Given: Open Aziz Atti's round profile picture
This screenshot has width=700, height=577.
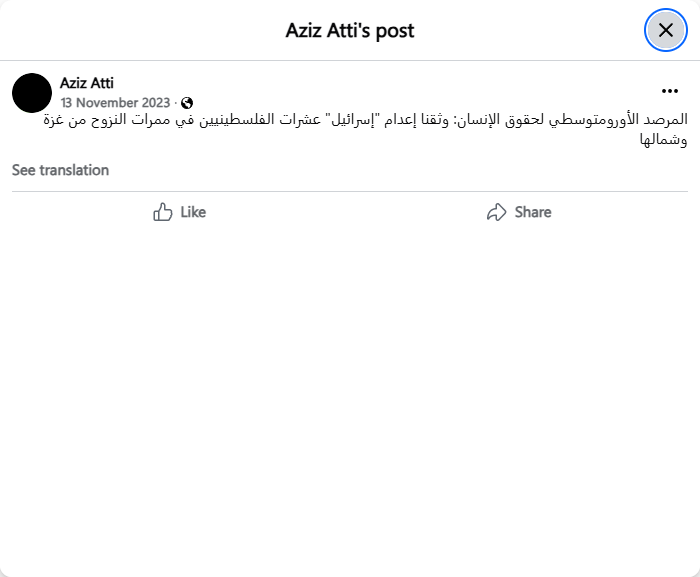Looking at the screenshot, I should click(32, 93).
